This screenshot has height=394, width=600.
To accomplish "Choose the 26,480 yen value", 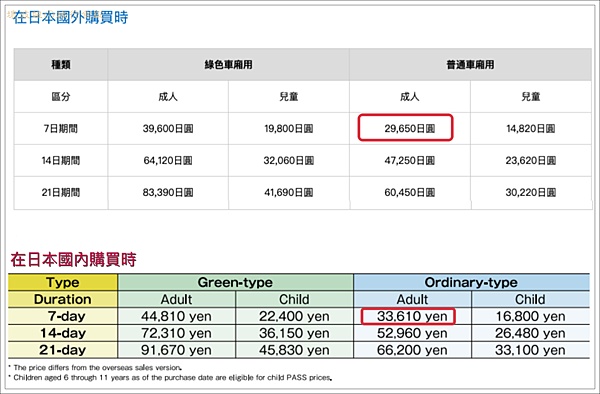I will [x=530, y=333].
